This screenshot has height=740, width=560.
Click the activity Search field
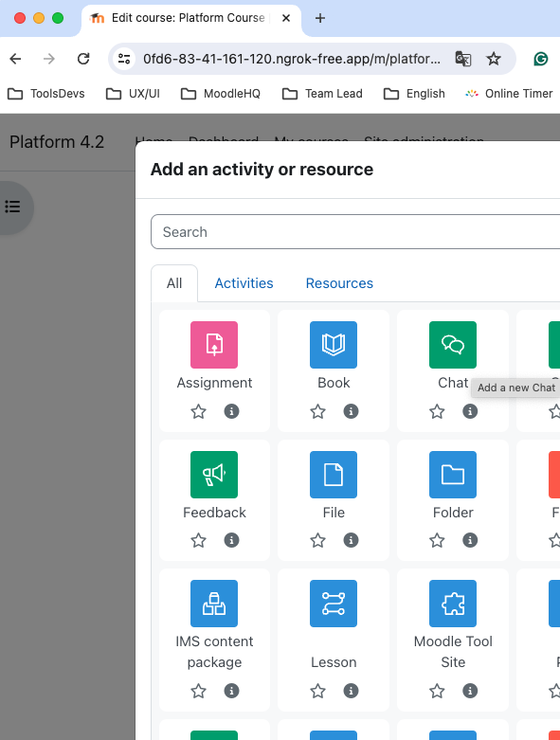pyautogui.click(x=355, y=232)
